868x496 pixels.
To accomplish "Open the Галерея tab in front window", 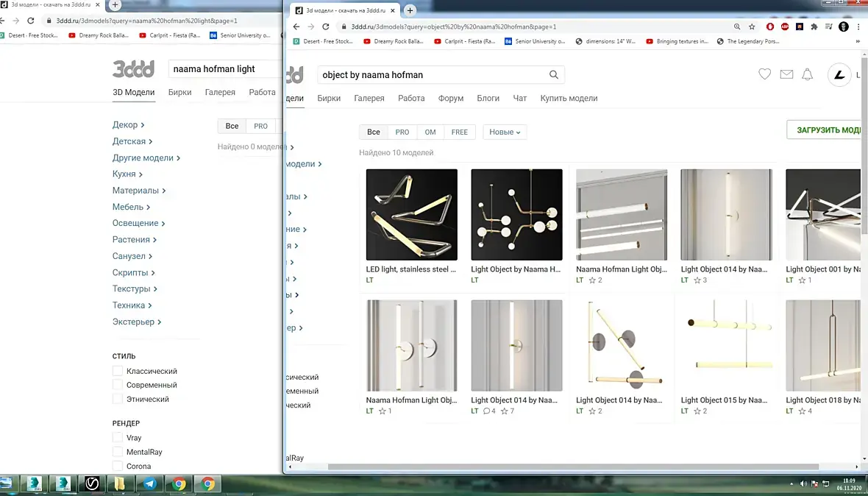I will pyautogui.click(x=369, y=98).
